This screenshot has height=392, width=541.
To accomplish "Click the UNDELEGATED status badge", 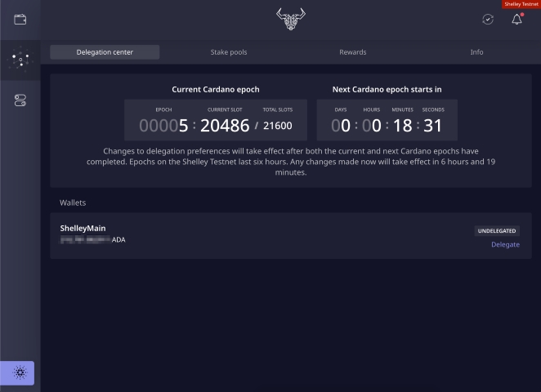I will 497,231.
